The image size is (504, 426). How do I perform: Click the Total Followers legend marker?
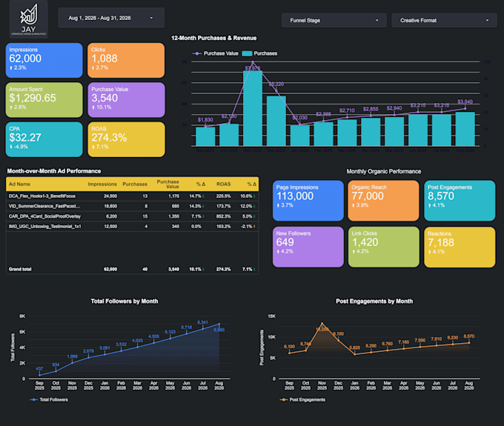(33, 399)
